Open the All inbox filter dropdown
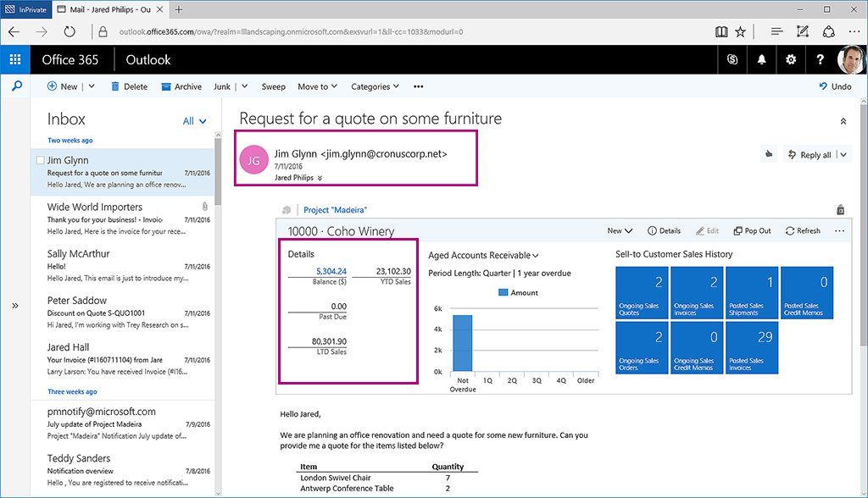Screen dimensions: 868x498 tap(194, 120)
